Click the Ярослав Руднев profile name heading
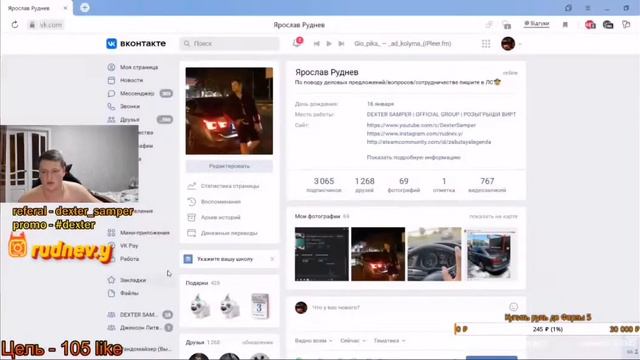 327,72
